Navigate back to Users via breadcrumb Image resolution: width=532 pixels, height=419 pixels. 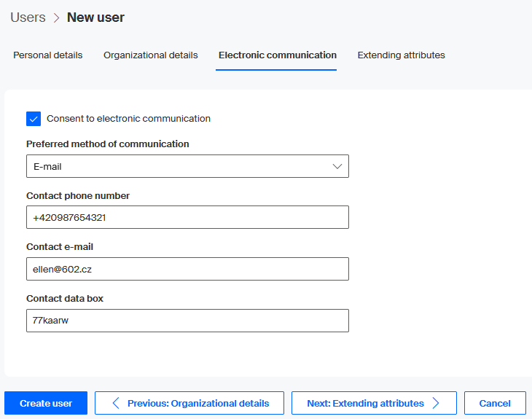(28, 17)
